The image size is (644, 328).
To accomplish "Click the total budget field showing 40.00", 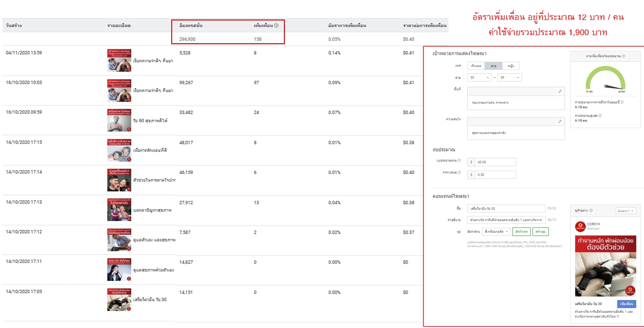I will point(495,162).
